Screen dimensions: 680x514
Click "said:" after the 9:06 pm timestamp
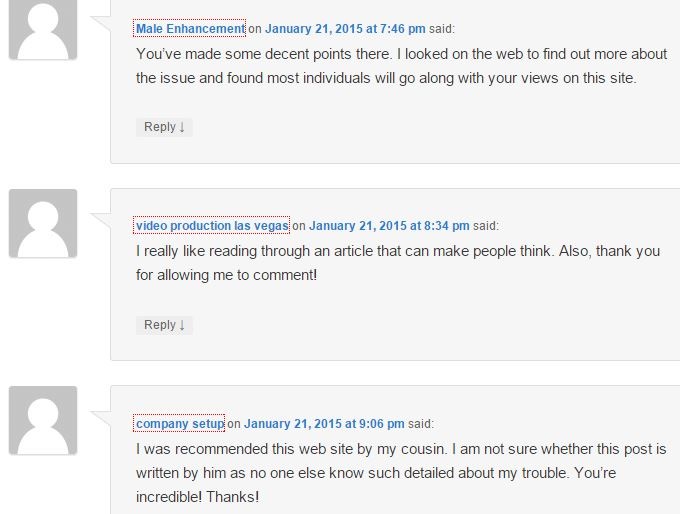click(x=421, y=423)
